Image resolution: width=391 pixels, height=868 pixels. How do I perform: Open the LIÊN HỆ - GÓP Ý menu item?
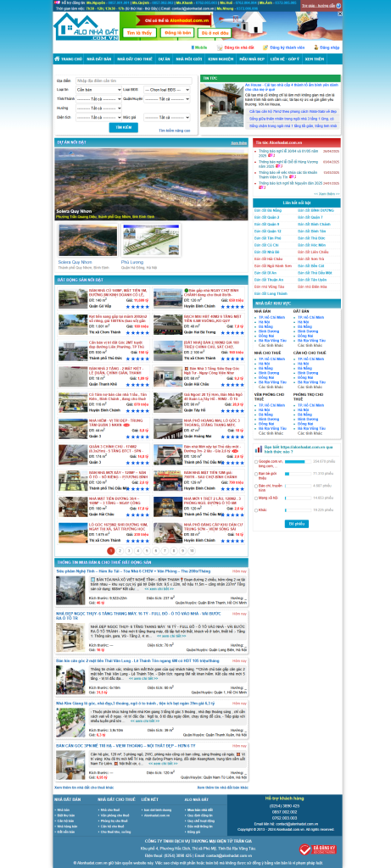[x=285, y=58]
